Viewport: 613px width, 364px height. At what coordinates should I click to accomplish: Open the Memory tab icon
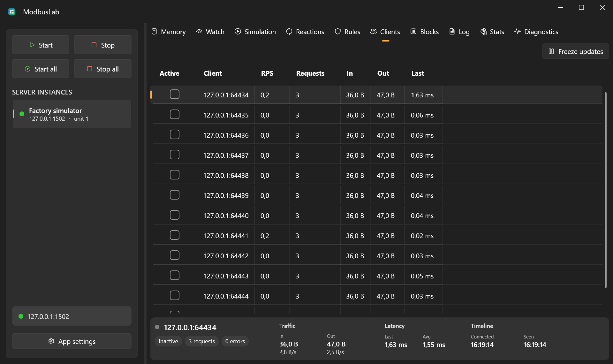[154, 31]
